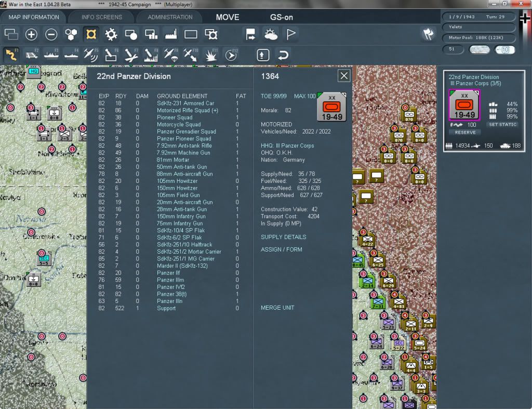Image resolution: width=532 pixels, height=409 pixels.
Task: Click the undo move arrow icon
Action: pos(283,55)
